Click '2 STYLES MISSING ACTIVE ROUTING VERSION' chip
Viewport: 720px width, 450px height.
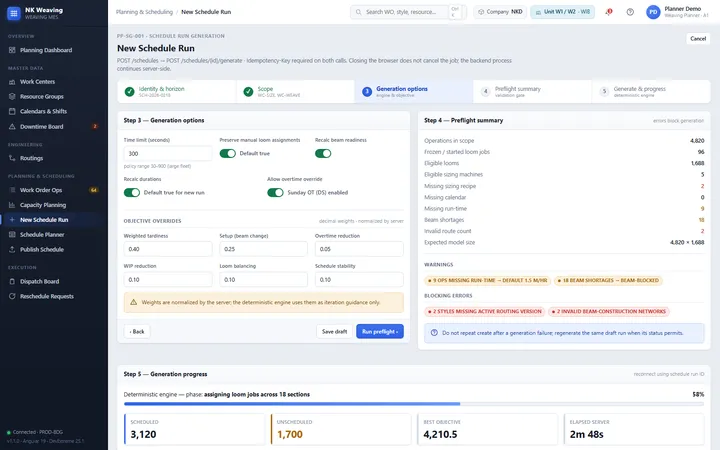click(484, 311)
